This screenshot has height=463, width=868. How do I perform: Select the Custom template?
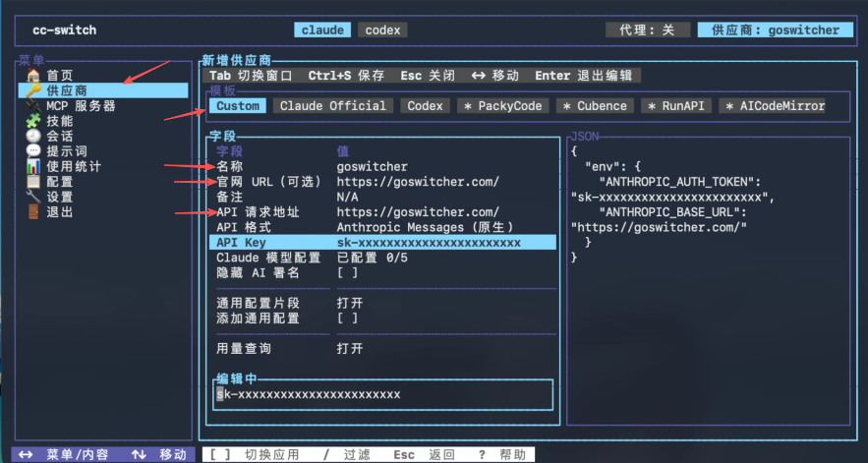pyautogui.click(x=238, y=106)
